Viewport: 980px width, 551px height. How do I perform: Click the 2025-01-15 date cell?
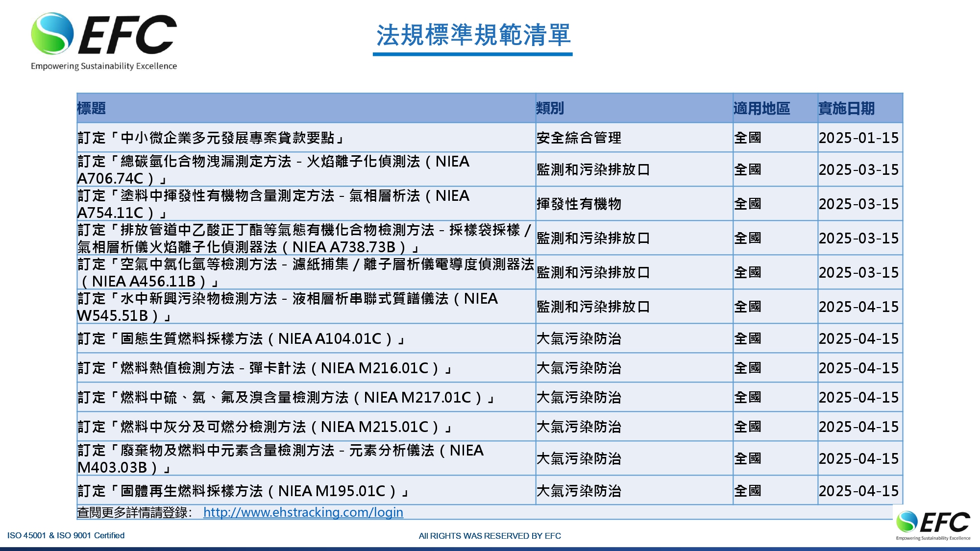click(x=860, y=138)
